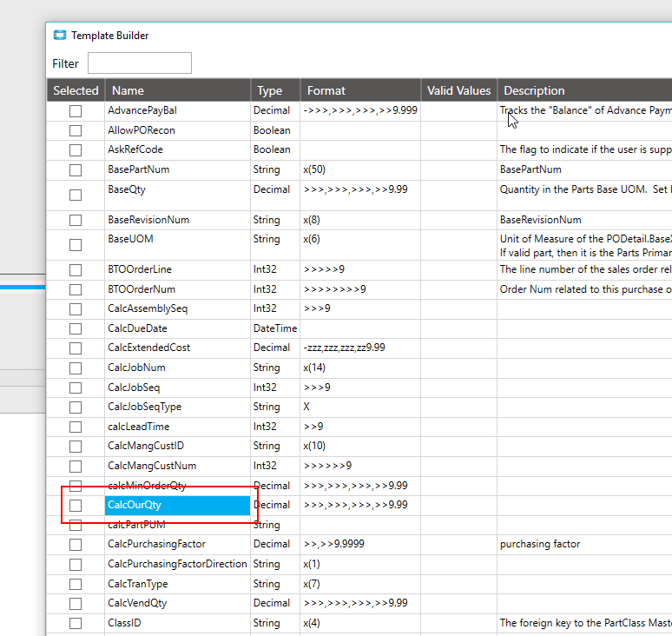672x636 pixels.
Task: Check the BasePartNum checkbox
Action: (x=76, y=170)
